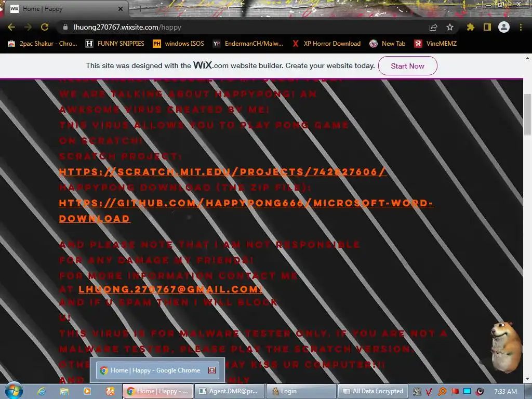Image resolution: width=532 pixels, height=399 pixels.
Task: Open the Extensions puzzle icon
Action: click(471, 27)
